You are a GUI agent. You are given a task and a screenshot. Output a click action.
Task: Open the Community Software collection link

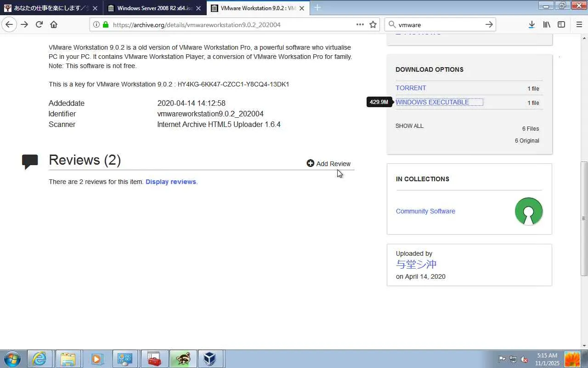425,211
